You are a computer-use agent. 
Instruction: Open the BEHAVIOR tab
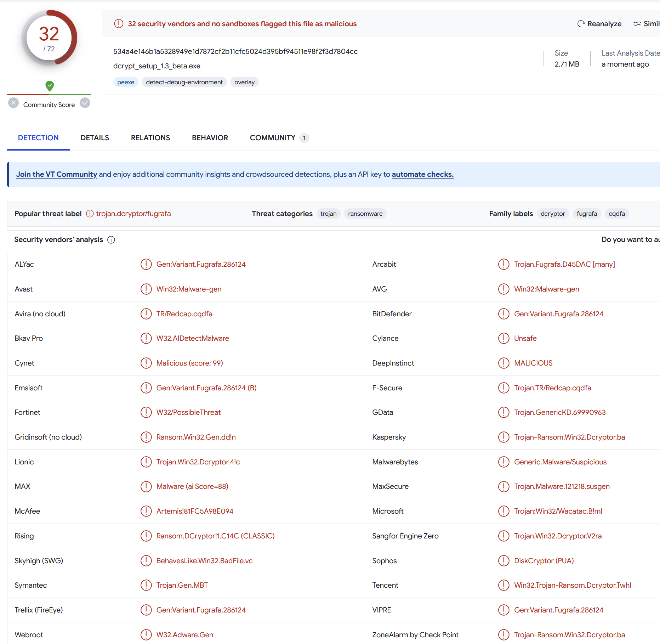coord(210,138)
